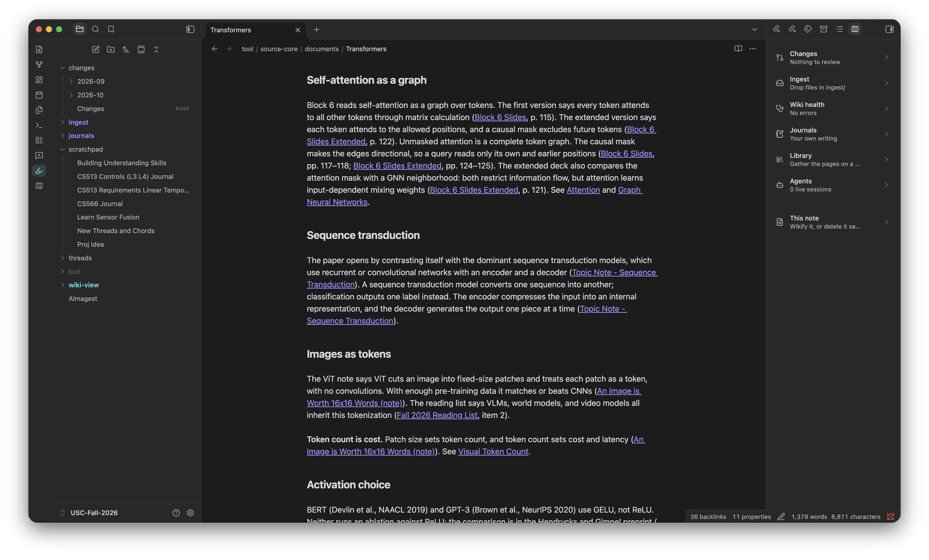Viewport: 929px width, 560px height.
Task: Open more options menu for note
Action: 753,49
